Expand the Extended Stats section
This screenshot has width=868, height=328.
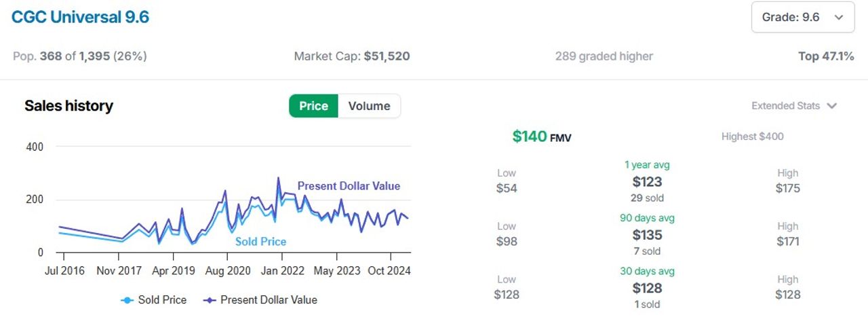[794, 106]
